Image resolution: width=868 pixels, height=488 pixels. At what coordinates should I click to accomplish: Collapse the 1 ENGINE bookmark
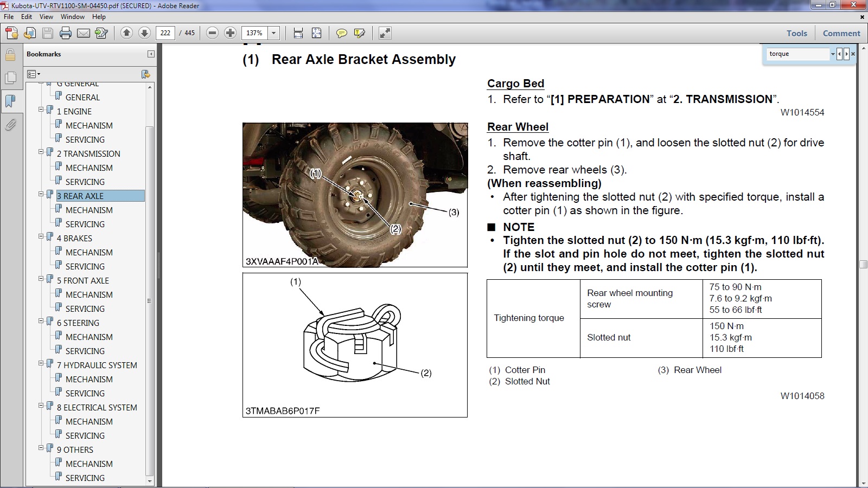(41, 110)
